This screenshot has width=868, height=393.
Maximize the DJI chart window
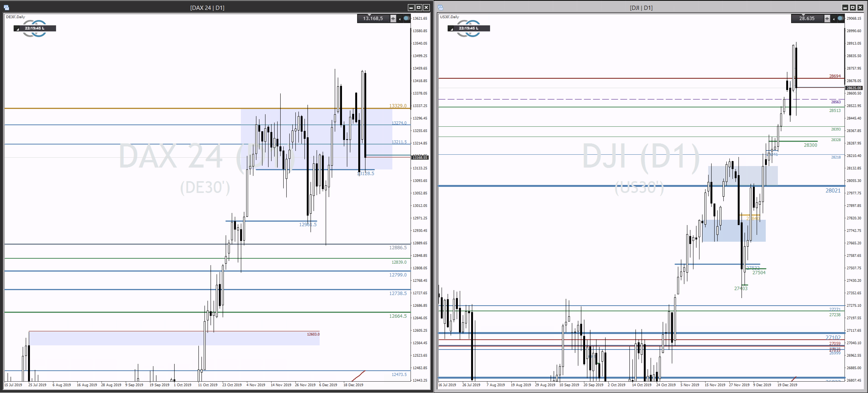click(x=853, y=7)
